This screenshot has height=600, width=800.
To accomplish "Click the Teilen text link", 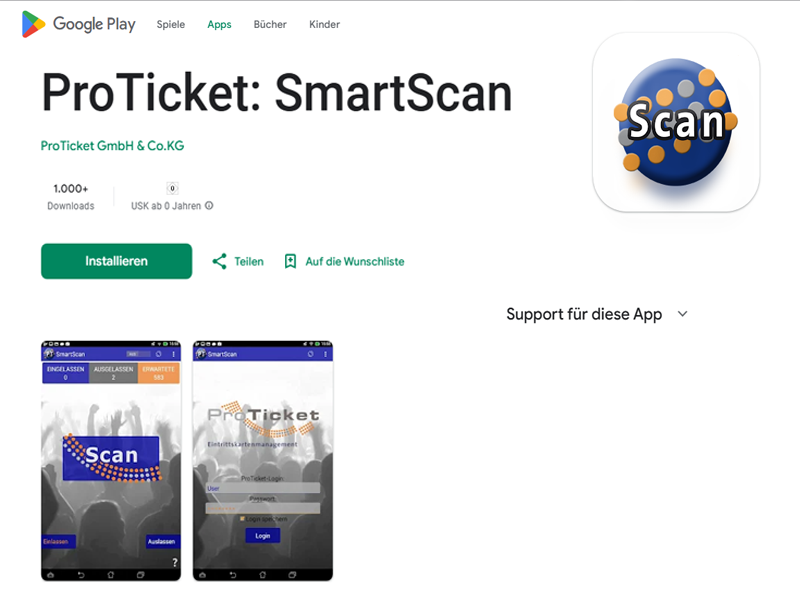I will (249, 262).
